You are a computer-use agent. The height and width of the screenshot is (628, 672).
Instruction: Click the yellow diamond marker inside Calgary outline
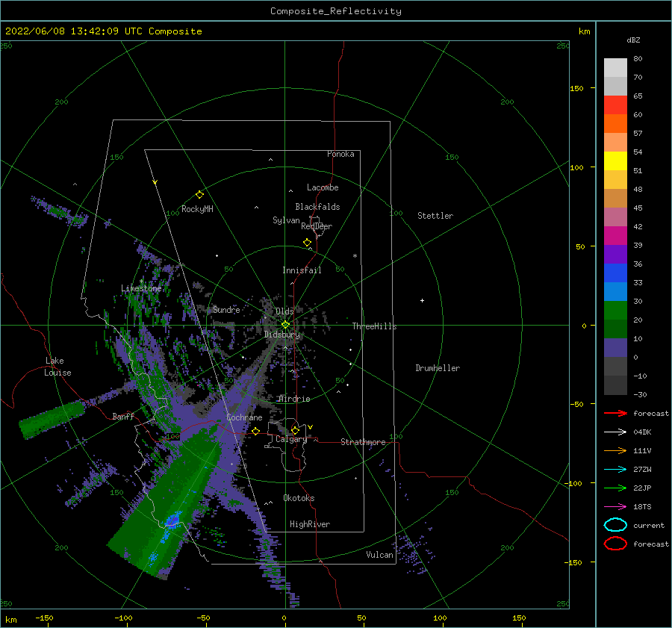[295, 430]
